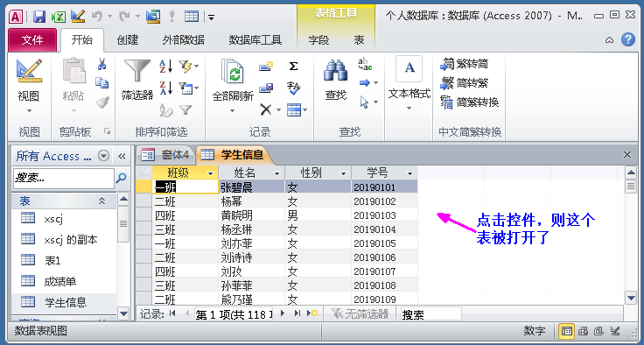Click the cell containing 黄晓明
Screen dimensions: 644x345
pos(252,215)
